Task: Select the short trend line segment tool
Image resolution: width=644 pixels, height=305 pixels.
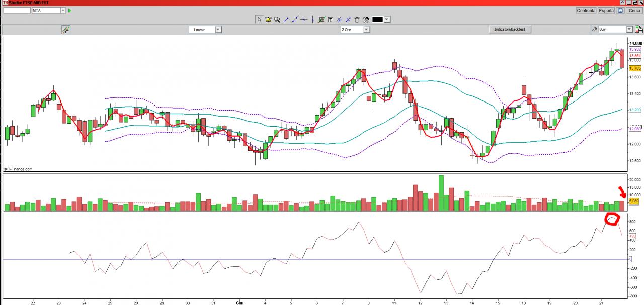Action: tap(286, 20)
